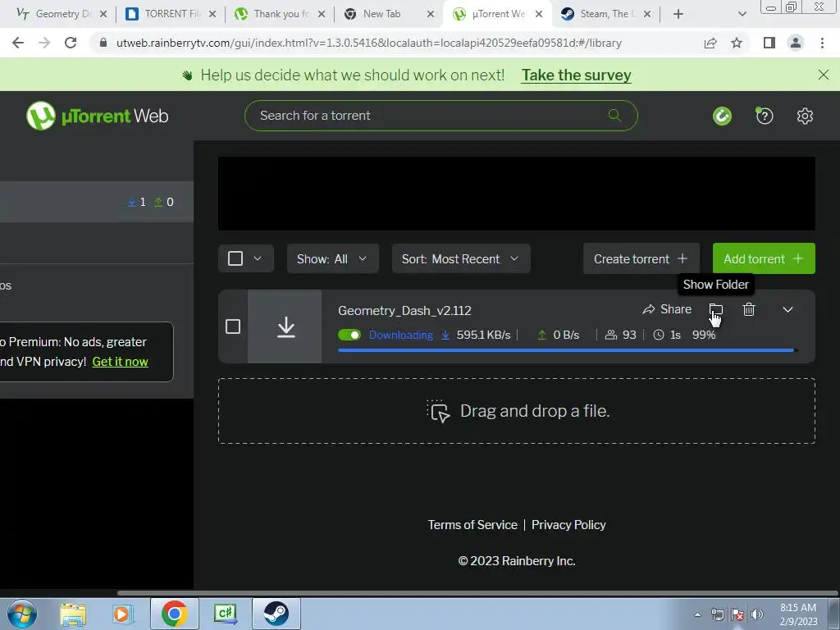Toggle the Downloading switch off

(349, 335)
